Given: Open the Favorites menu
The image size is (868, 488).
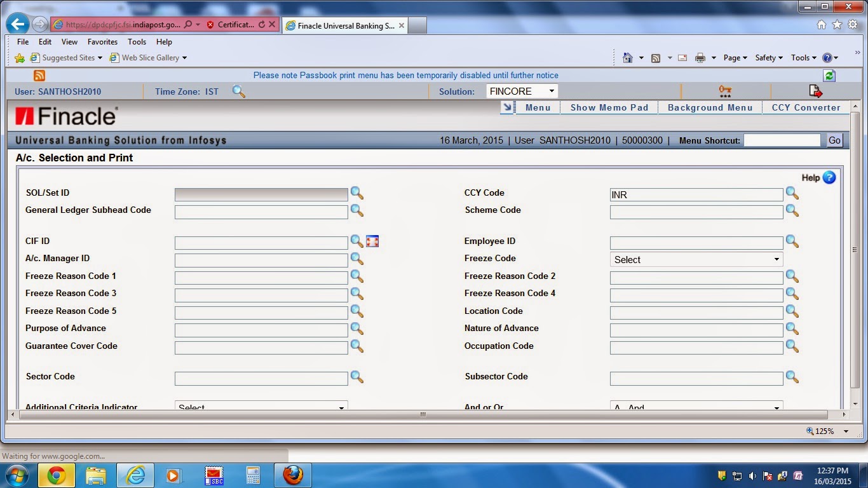Looking at the screenshot, I should 102,42.
